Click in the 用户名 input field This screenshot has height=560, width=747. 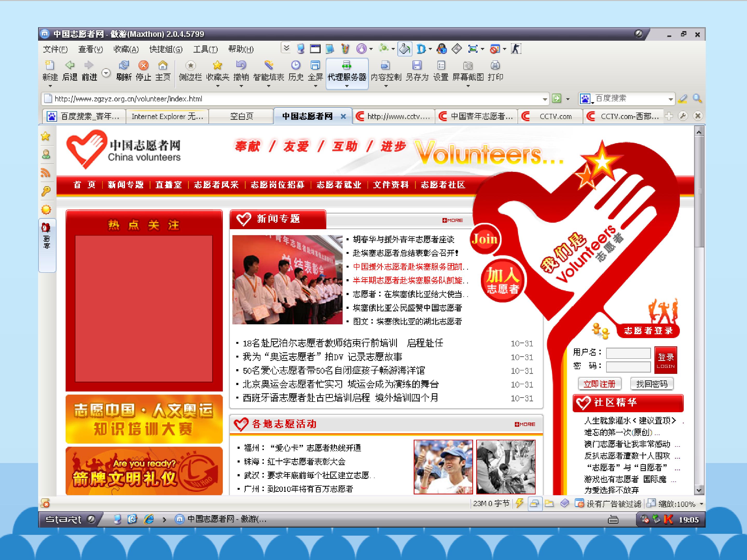click(628, 353)
